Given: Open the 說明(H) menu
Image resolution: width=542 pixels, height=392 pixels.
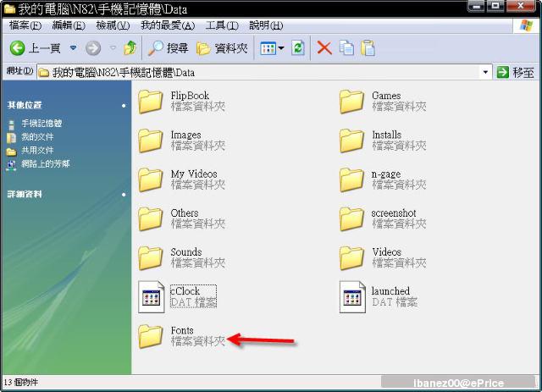Looking at the screenshot, I should pyautogui.click(x=266, y=25).
